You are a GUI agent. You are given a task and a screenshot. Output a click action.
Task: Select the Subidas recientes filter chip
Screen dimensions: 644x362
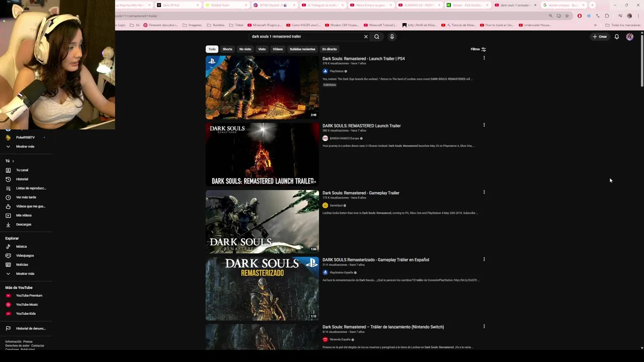(x=302, y=49)
